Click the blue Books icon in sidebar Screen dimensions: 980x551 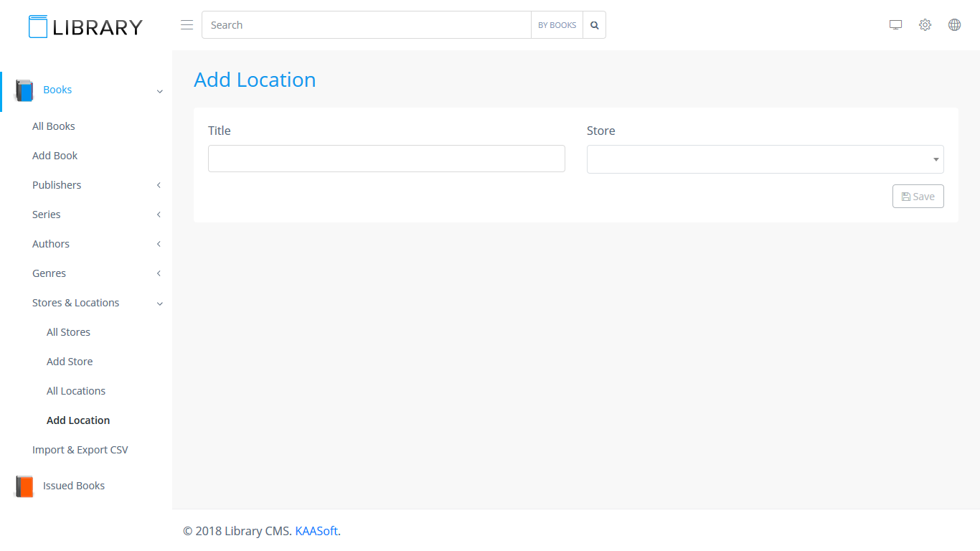(x=24, y=90)
